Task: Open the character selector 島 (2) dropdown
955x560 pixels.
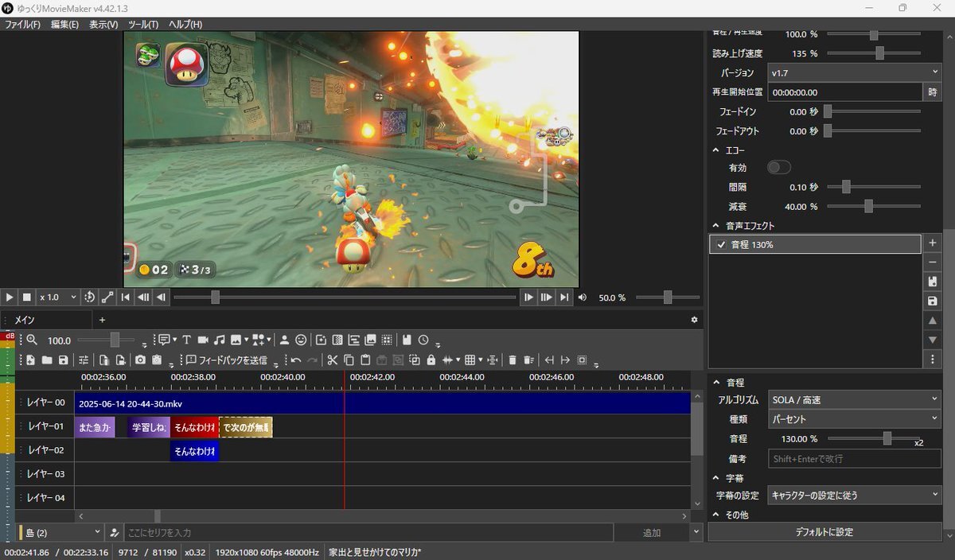Action: 60,532
